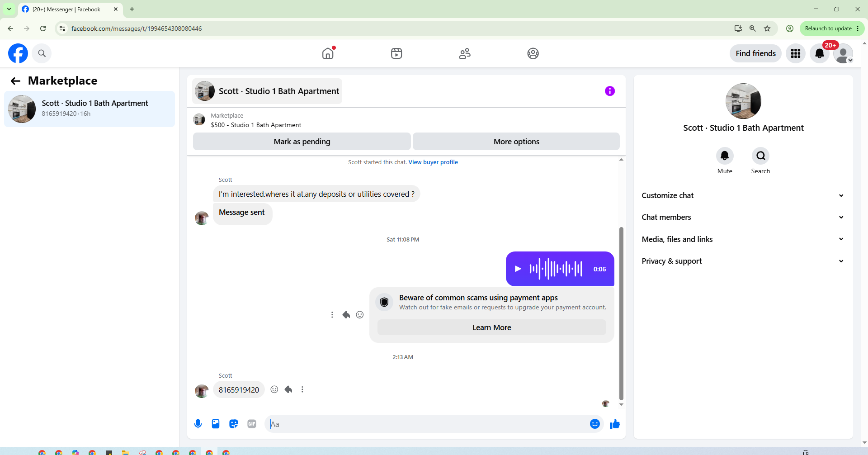Reply to the 8165919420 message
868x455 pixels.
[288, 389]
